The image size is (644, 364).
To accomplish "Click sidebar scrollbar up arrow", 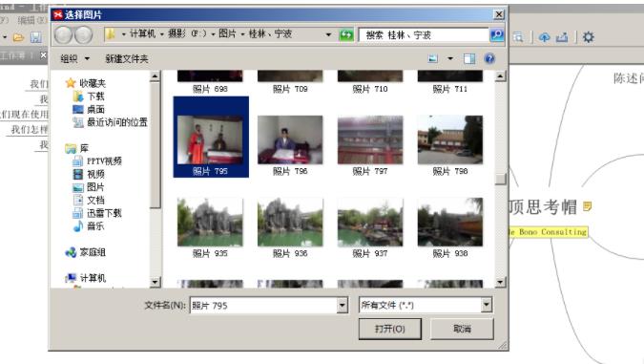I will (155, 76).
